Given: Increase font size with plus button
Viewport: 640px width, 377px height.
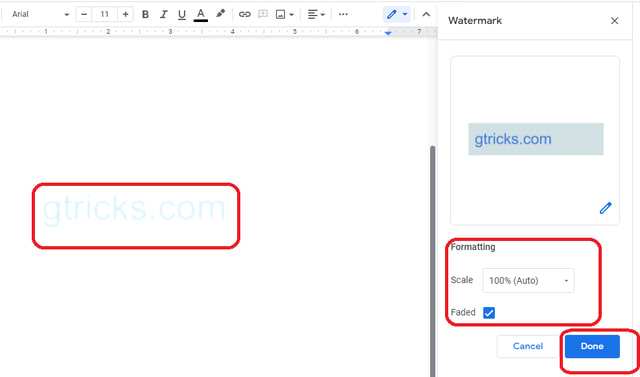Looking at the screenshot, I should pyautogui.click(x=125, y=15).
